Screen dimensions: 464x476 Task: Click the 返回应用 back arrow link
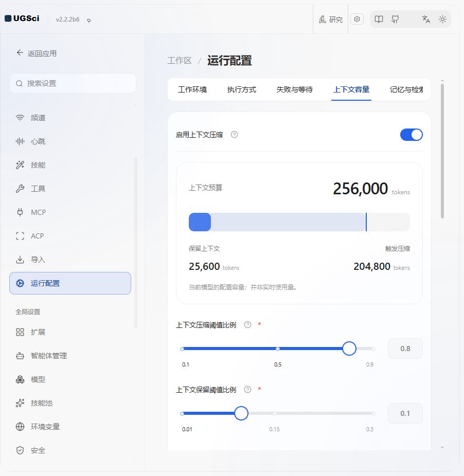[x=37, y=53]
